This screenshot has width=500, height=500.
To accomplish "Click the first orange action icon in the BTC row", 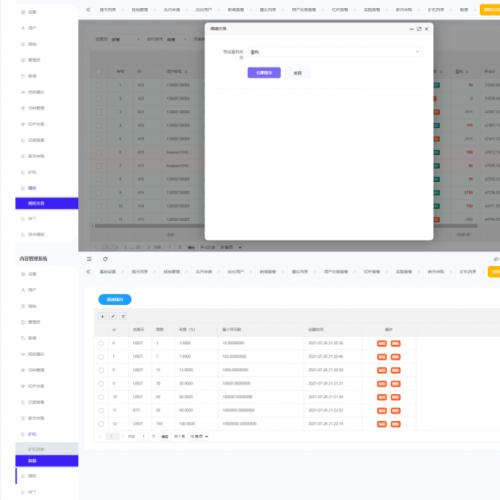I will (x=382, y=411).
